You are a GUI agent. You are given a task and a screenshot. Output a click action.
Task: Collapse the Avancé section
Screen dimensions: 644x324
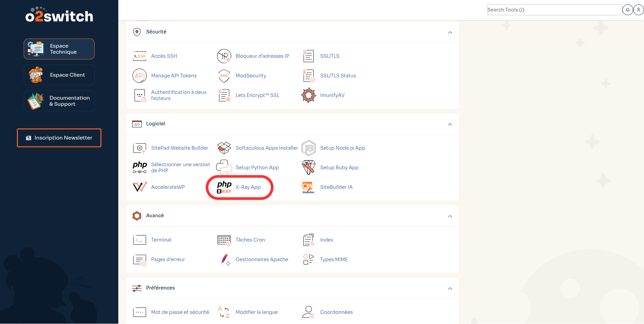pyautogui.click(x=450, y=216)
